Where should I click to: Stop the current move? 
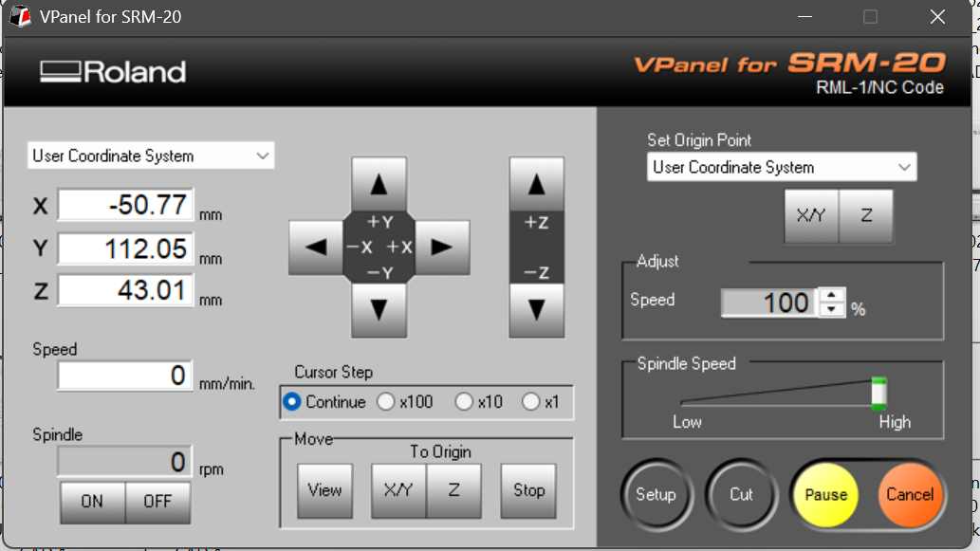(528, 490)
